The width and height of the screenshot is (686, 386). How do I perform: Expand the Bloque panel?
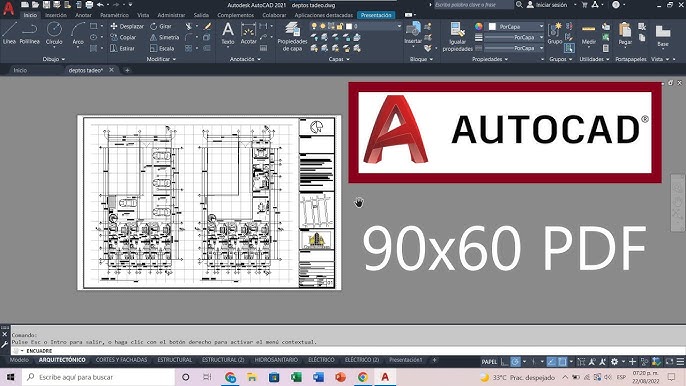point(421,59)
